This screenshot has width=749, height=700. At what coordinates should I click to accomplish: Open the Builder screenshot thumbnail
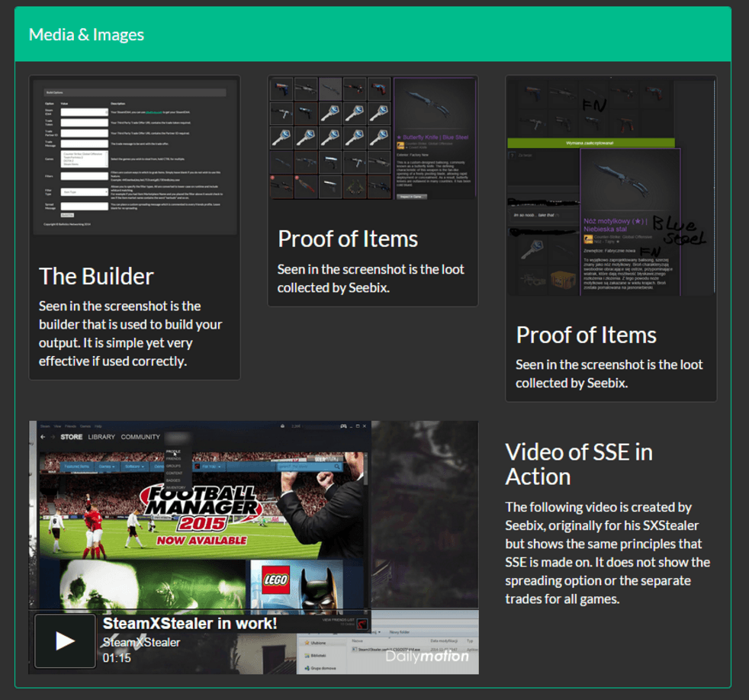pyautogui.click(x=134, y=158)
